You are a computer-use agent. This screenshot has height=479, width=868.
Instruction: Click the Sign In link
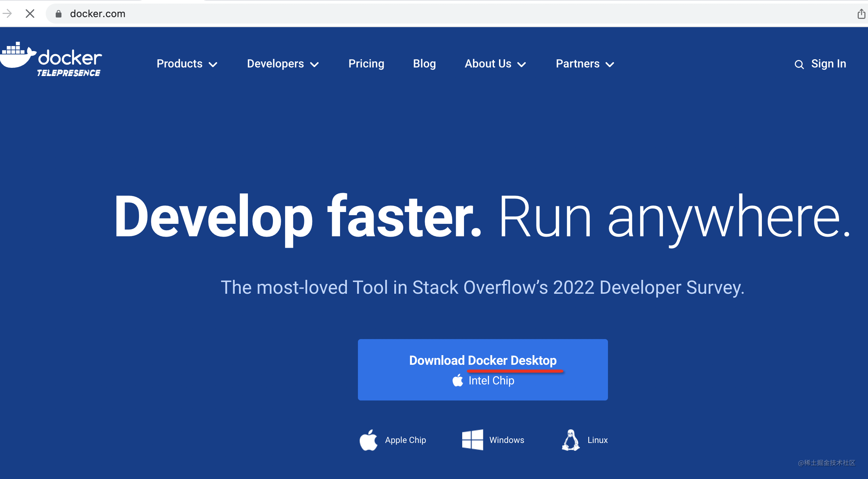pos(828,64)
